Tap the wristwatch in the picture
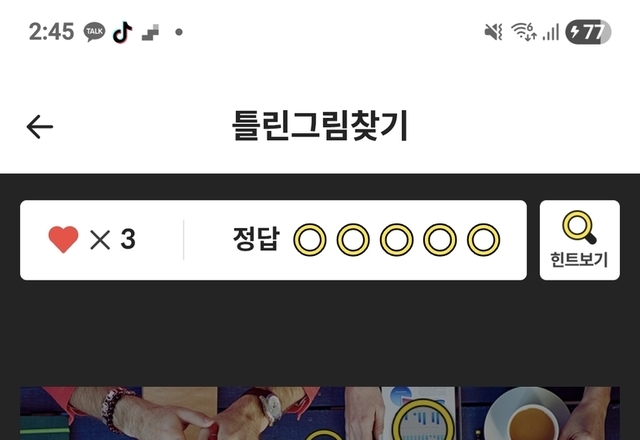This screenshot has height=440, width=640. coord(269,406)
